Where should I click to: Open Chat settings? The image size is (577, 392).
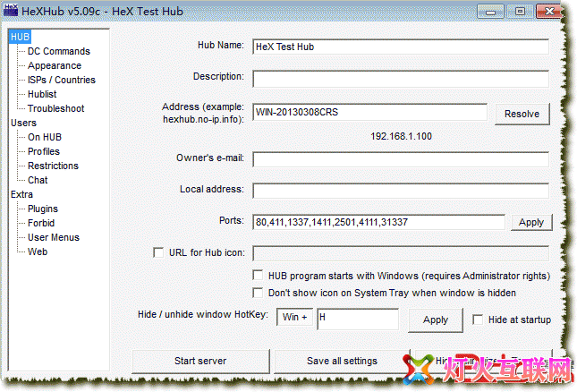(38, 181)
